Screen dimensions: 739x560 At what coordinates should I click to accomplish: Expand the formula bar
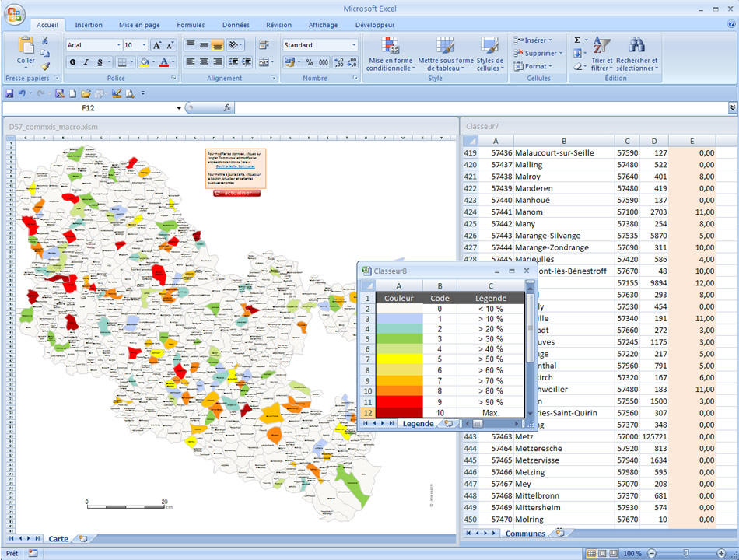[733, 107]
